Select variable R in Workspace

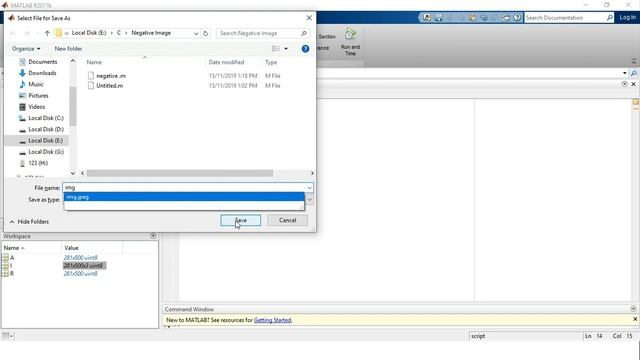[x=12, y=273]
